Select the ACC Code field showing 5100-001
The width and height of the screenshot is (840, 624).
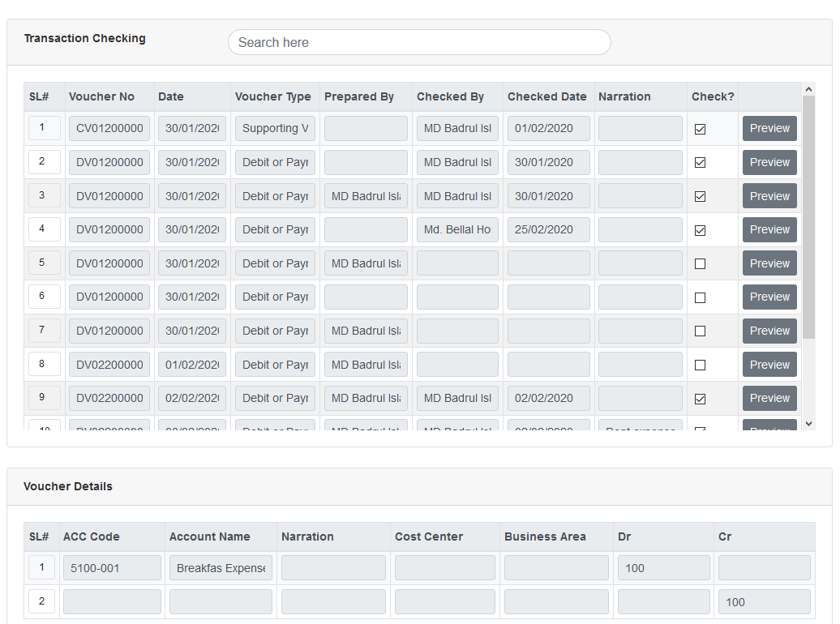112,567
